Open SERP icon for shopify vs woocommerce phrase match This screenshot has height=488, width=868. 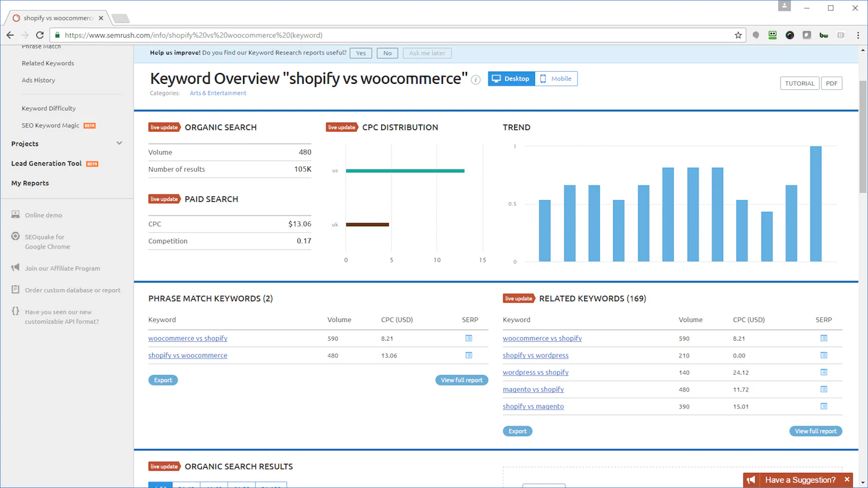pos(469,355)
